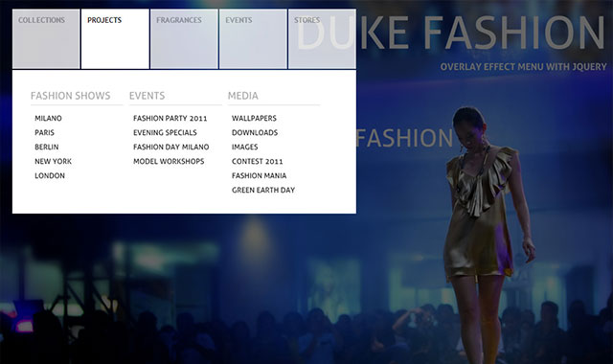Open the Paris fashion show link
The image size is (613, 364).
45,132
